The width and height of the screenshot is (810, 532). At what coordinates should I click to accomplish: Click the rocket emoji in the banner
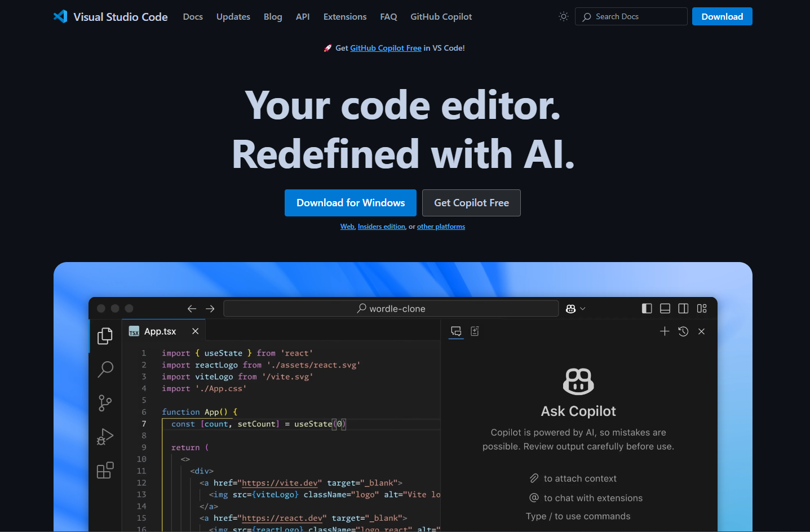coord(327,48)
